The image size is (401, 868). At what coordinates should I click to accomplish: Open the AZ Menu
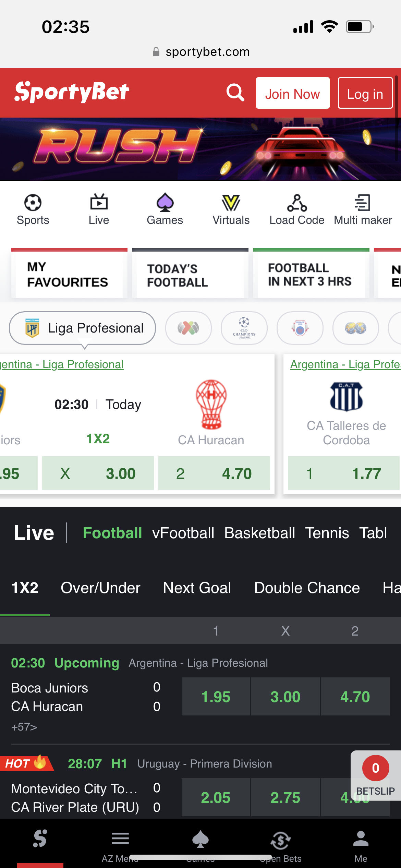pos(120,839)
